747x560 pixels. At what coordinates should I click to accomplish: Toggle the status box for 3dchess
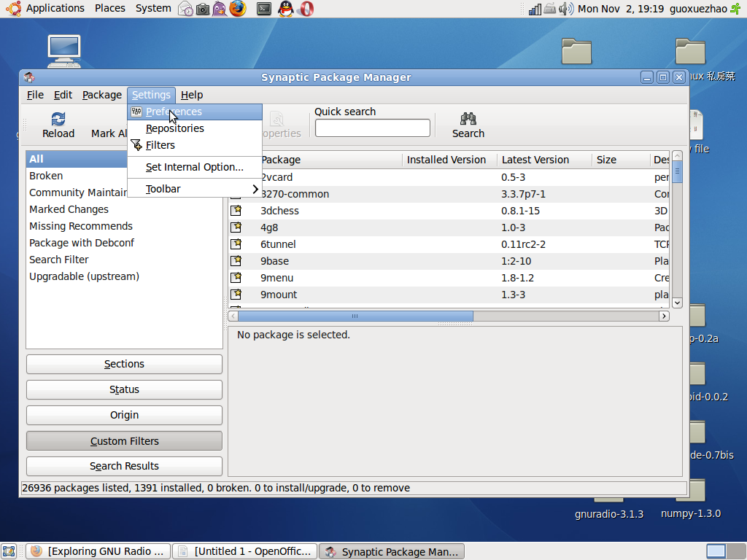pos(236,211)
